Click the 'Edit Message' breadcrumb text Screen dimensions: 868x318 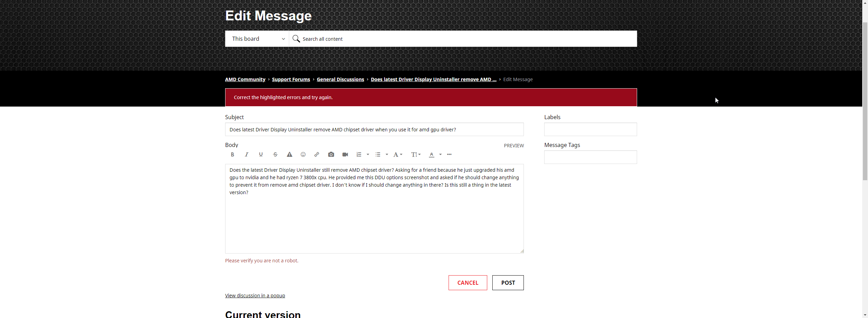[518, 79]
